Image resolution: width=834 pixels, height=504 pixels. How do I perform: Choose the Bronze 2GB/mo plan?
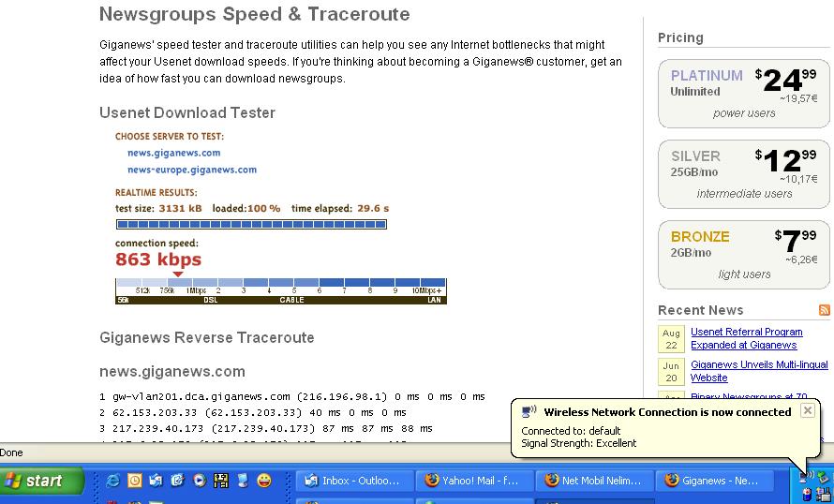744,254
